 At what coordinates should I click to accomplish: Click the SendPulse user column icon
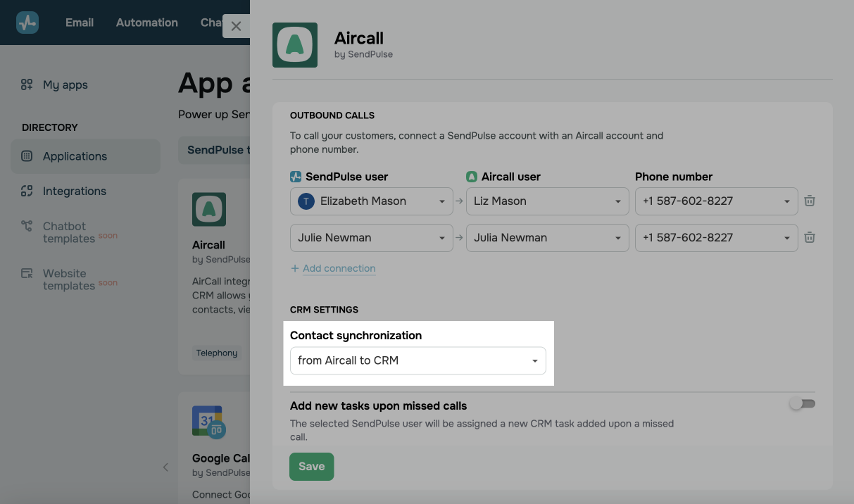(x=296, y=177)
